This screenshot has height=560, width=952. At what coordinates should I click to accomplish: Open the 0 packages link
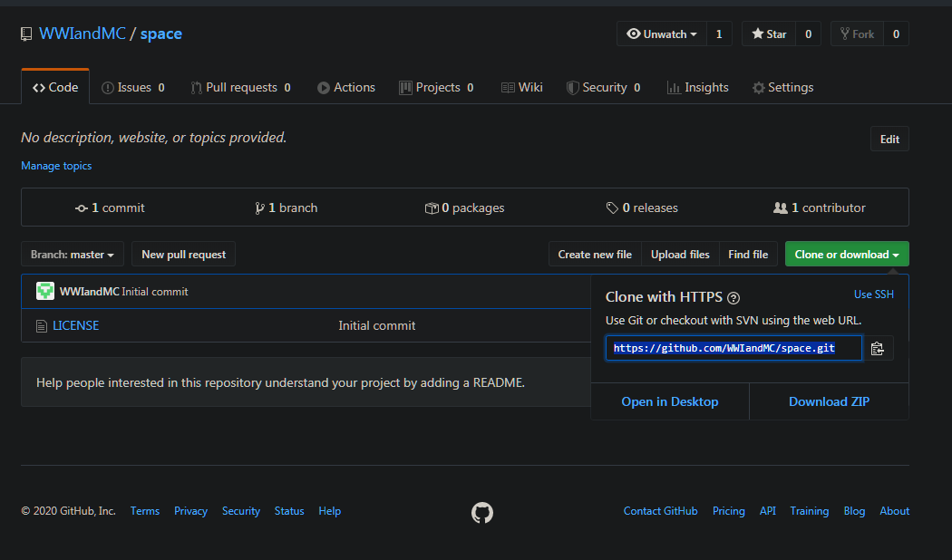pos(464,208)
